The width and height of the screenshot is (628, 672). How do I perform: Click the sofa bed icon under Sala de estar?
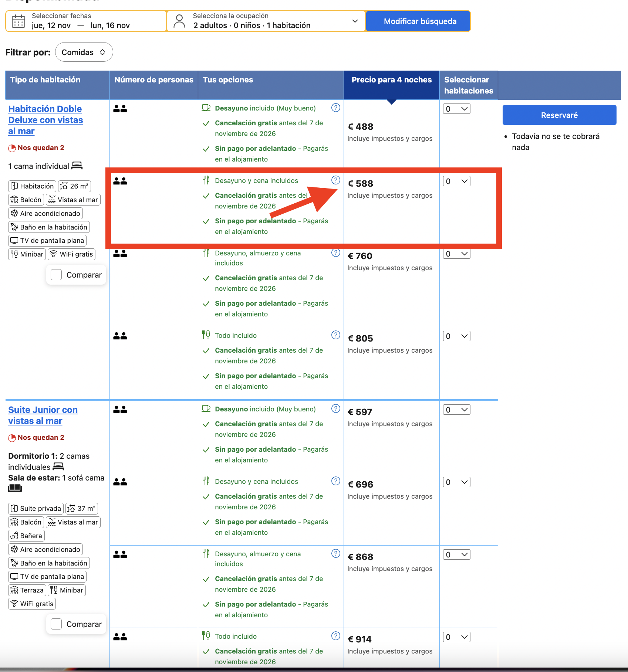click(x=15, y=488)
